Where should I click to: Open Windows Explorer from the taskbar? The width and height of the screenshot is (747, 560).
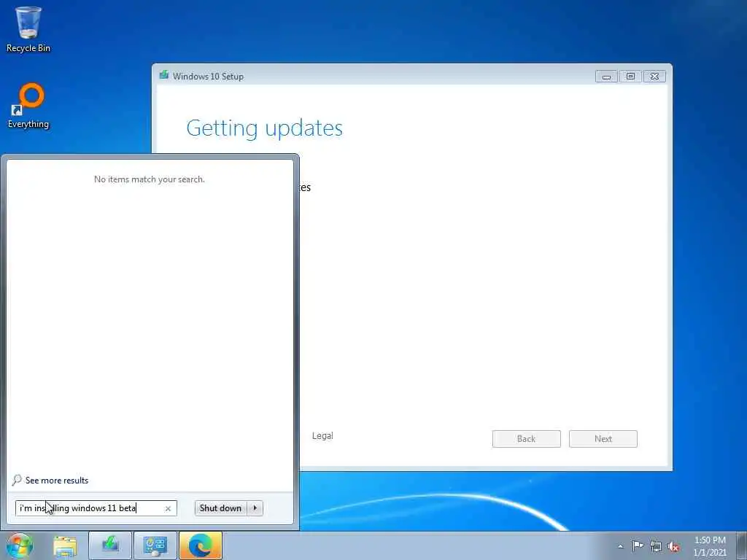[65, 545]
